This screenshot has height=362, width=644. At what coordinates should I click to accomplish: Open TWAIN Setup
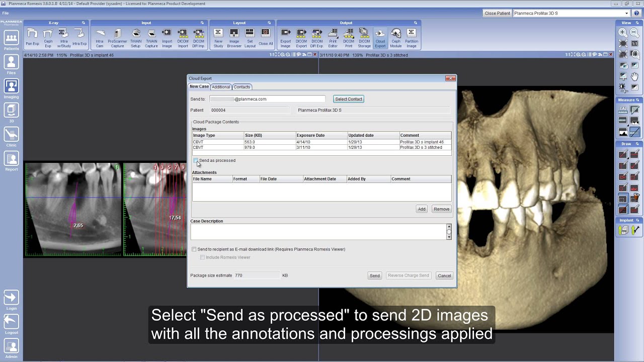tap(136, 38)
